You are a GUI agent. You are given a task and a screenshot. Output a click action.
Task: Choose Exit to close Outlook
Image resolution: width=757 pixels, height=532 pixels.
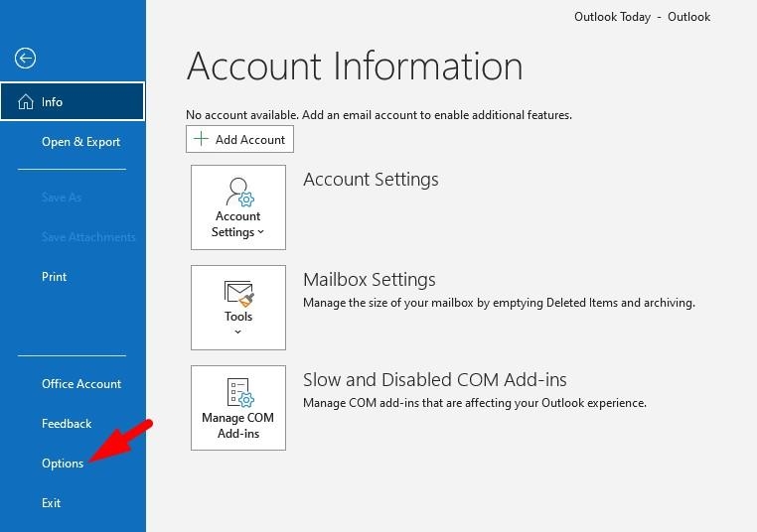click(51, 503)
